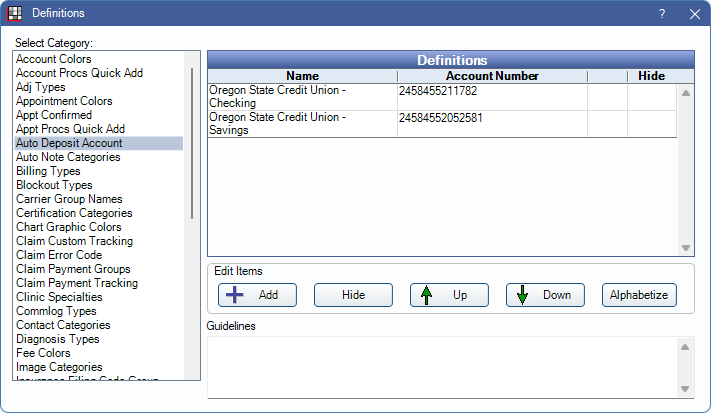Screen dimensions: 711x413
Task: Select Appointment Colors in category list
Action: click(x=63, y=101)
